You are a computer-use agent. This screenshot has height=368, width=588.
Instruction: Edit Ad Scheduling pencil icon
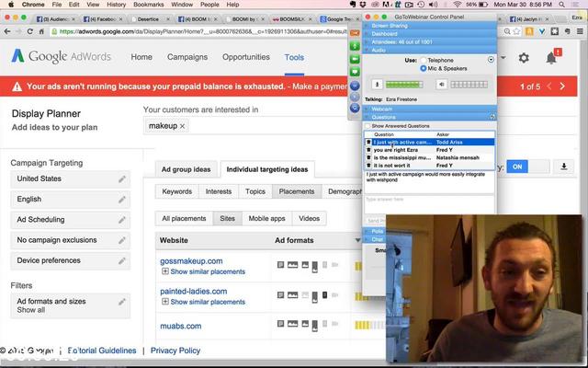pyautogui.click(x=122, y=220)
